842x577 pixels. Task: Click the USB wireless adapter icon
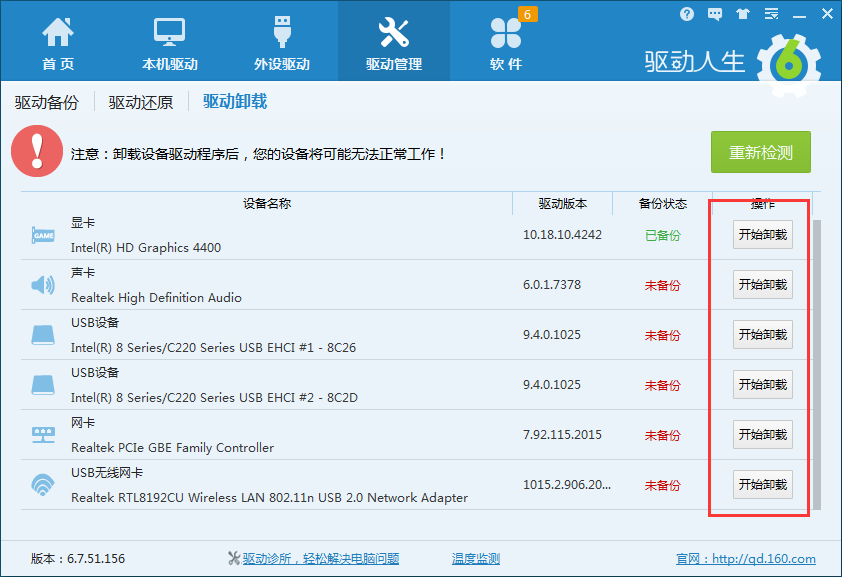click(x=41, y=484)
